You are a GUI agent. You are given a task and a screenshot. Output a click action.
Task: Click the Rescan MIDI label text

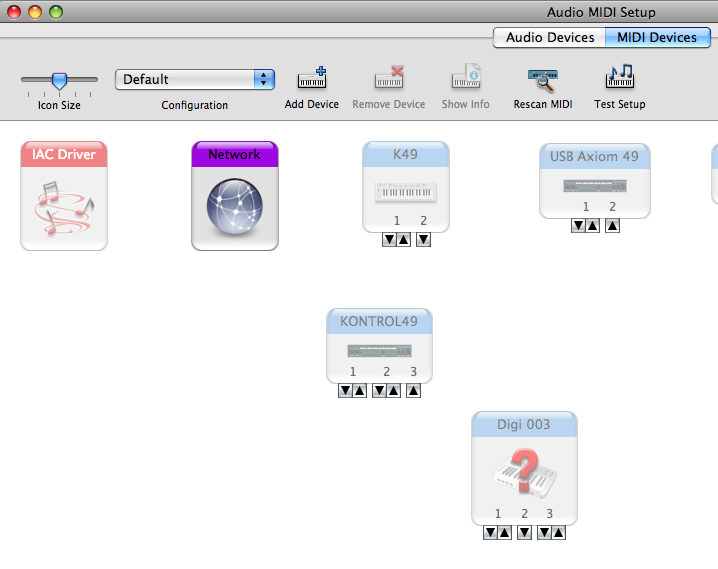click(543, 104)
